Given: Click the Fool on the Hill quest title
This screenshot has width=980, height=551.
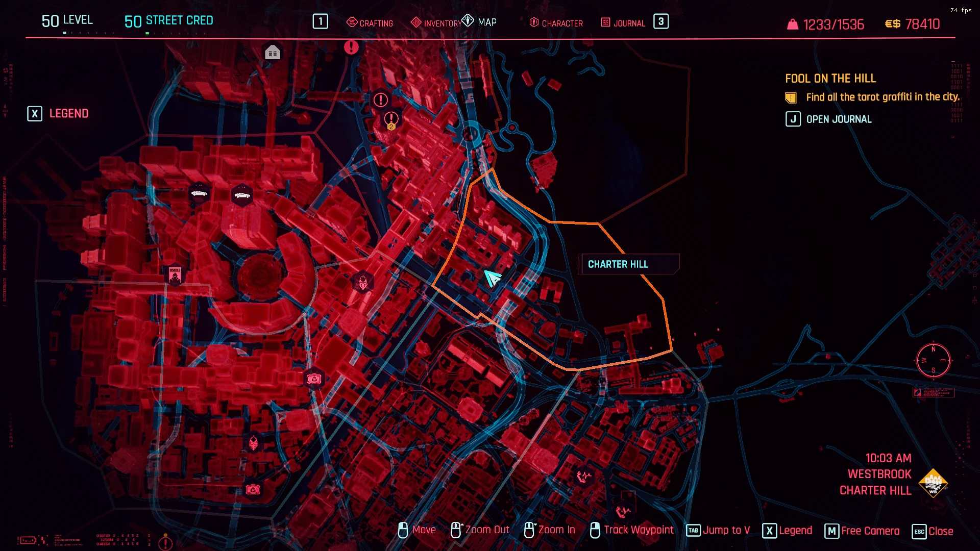Looking at the screenshot, I should pos(830,78).
